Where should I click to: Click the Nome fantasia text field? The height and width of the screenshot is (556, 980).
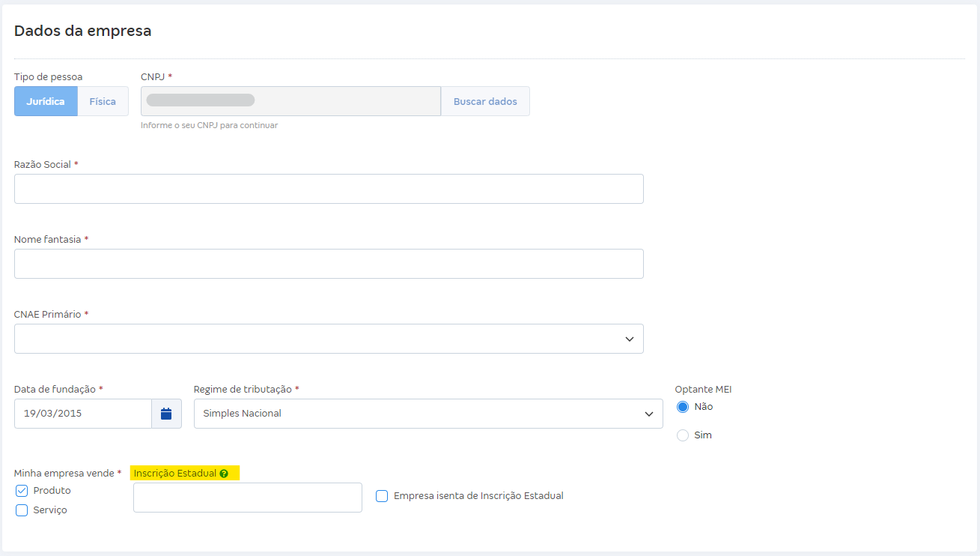329,264
